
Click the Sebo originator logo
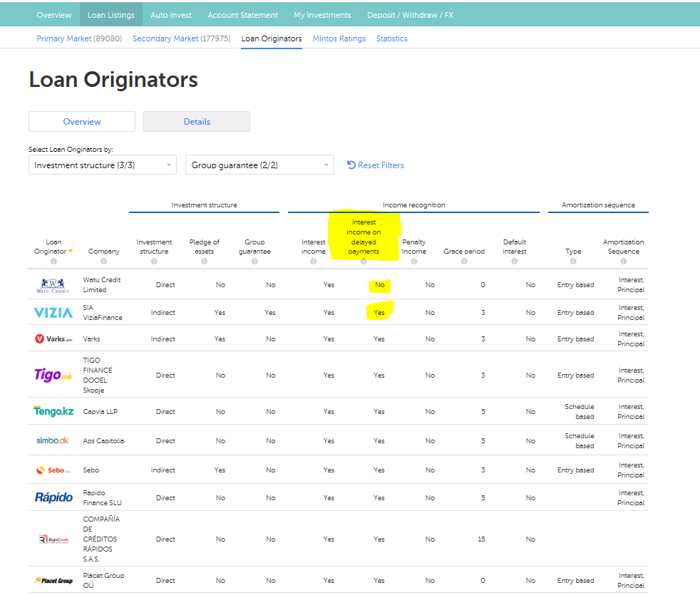point(53,470)
